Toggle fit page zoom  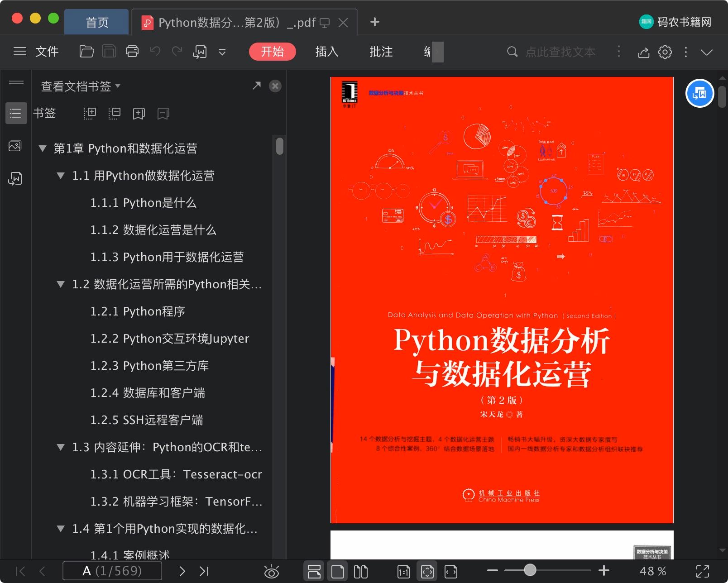pyautogui.click(x=427, y=571)
